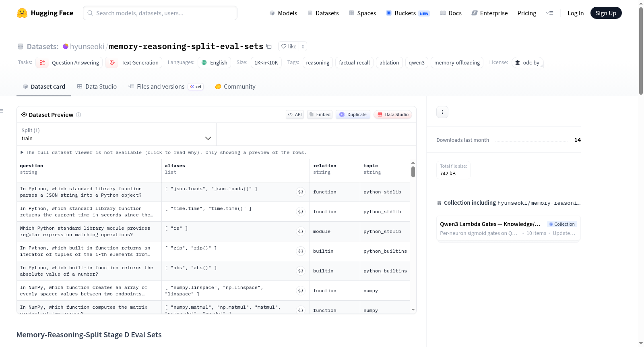Click the Log In link
The height and width of the screenshot is (347, 644).
pos(576,13)
